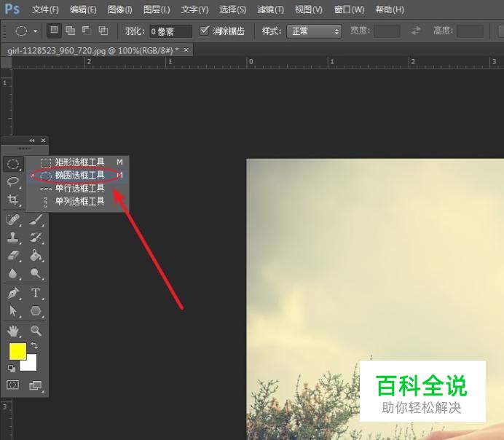Image resolution: width=504 pixels, height=440 pixels.
Task: Open the 滤镜(T) menu
Action: (271, 9)
